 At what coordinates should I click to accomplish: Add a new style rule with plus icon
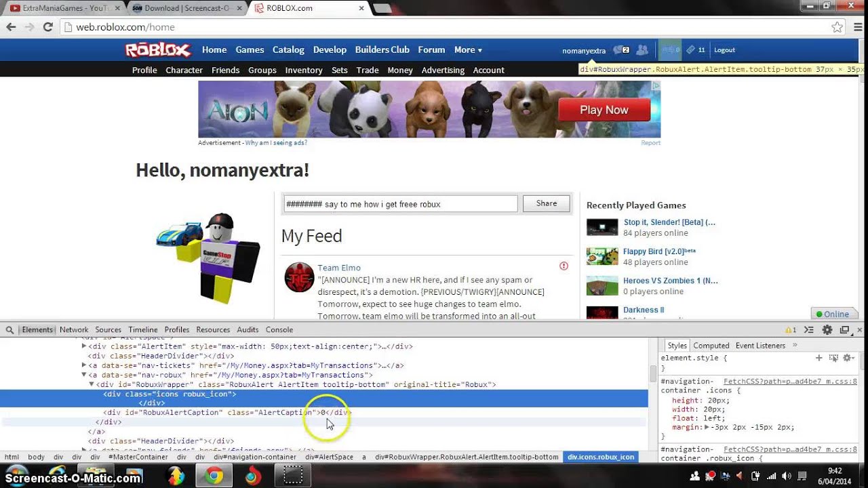point(818,358)
